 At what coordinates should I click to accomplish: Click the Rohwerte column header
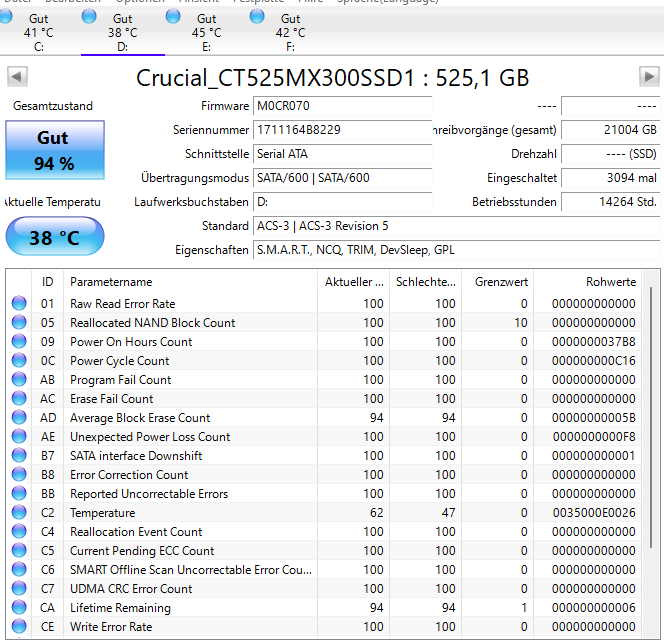[588, 282]
